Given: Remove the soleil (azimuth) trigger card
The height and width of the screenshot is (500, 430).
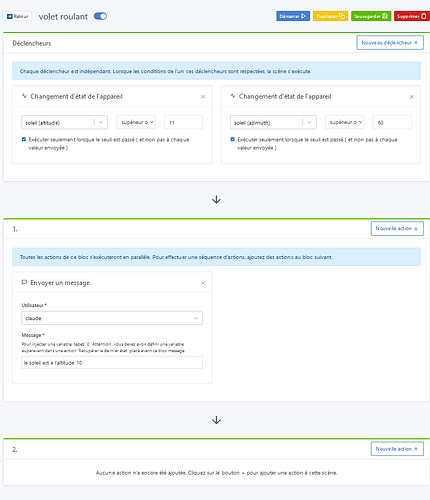Looking at the screenshot, I should [412, 97].
